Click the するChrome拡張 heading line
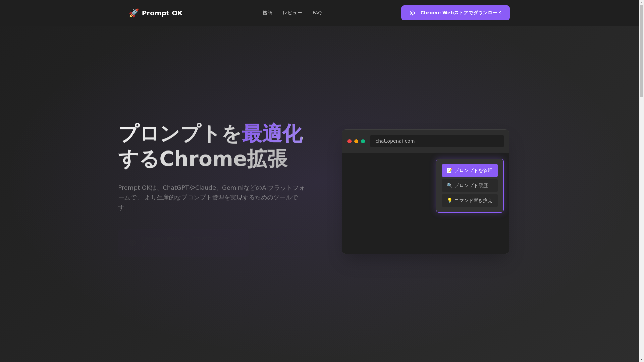The width and height of the screenshot is (644, 362). [x=203, y=159]
